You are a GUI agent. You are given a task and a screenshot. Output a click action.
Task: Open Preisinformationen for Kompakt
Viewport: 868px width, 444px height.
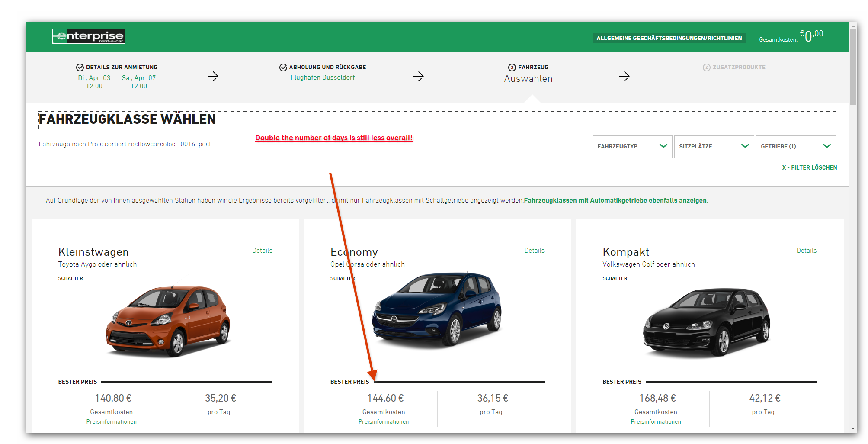(x=656, y=422)
